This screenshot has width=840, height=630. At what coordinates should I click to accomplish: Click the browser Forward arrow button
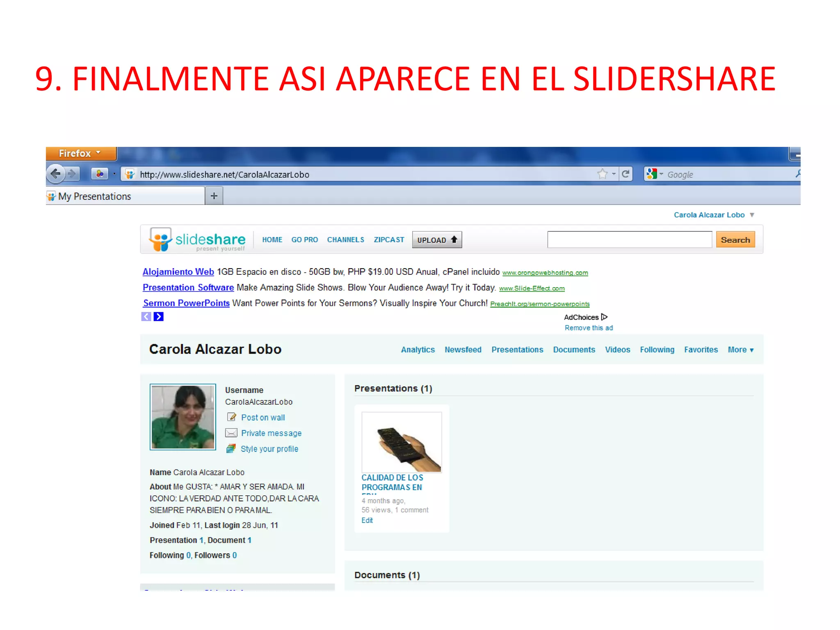73,174
